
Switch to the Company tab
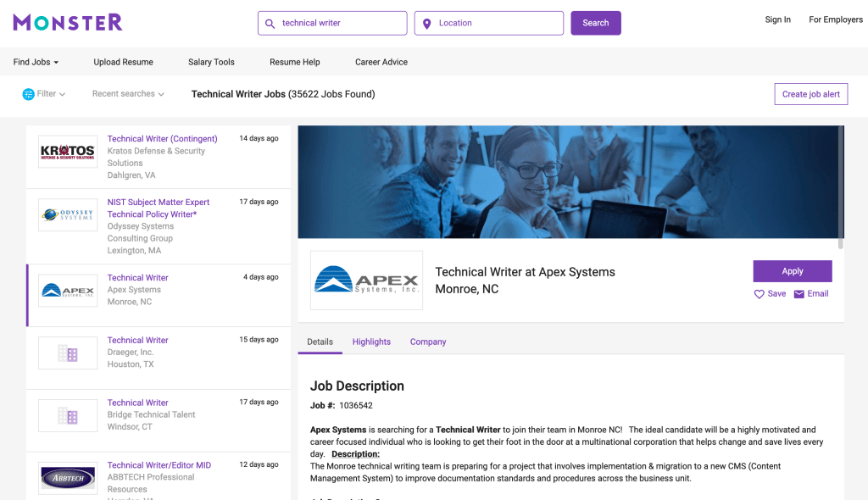click(x=428, y=342)
